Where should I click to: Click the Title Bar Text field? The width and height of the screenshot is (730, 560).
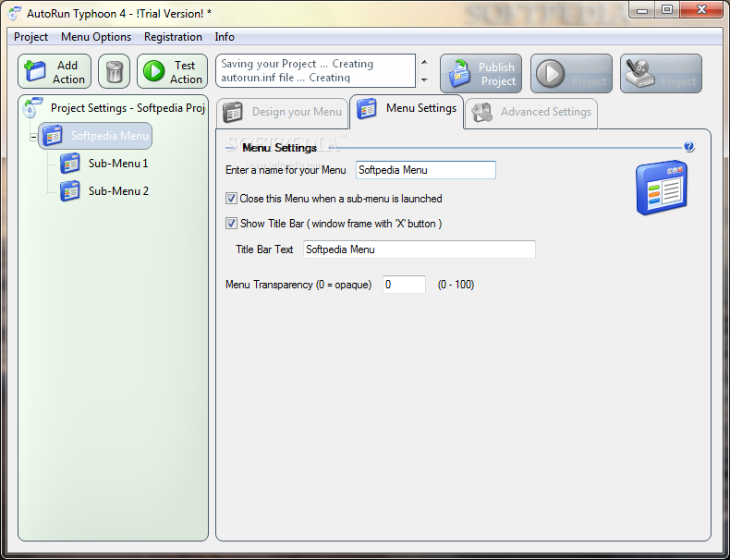[419, 250]
